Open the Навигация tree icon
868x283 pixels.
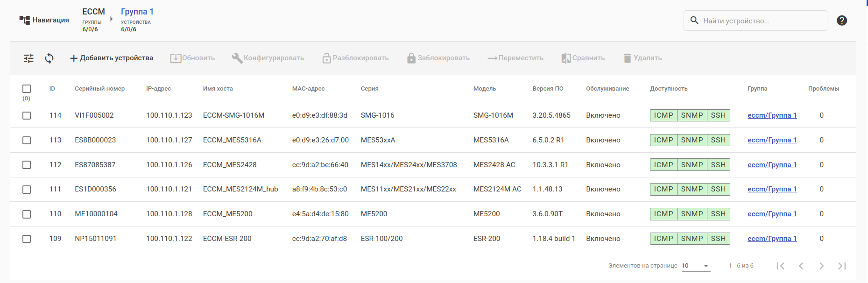pos(24,20)
